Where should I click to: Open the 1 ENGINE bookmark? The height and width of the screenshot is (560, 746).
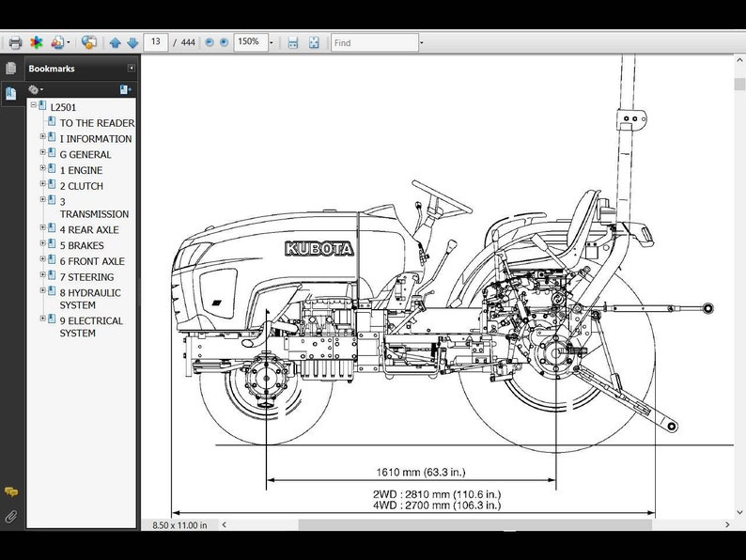81,170
